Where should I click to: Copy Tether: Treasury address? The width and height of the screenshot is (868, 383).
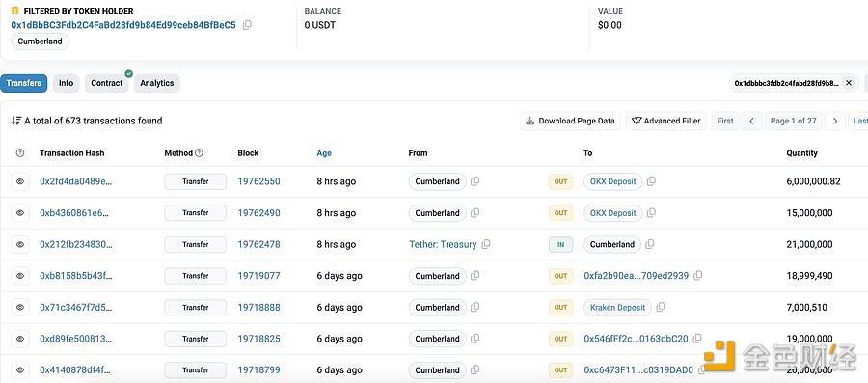[x=485, y=244]
